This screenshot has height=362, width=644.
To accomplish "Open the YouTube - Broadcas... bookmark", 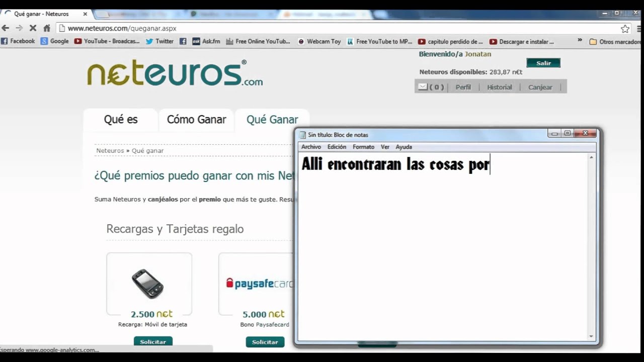I will (107, 41).
